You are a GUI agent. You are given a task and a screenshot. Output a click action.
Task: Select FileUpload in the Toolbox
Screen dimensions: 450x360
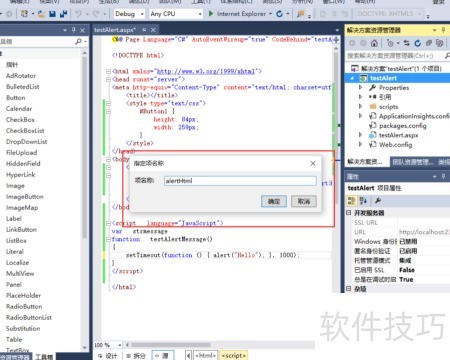coord(21,153)
